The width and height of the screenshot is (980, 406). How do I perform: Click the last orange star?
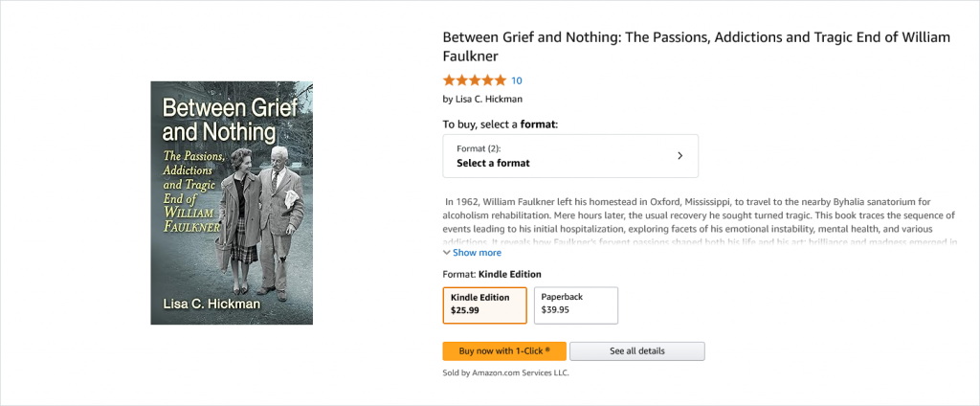pyautogui.click(x=501, y=80)
